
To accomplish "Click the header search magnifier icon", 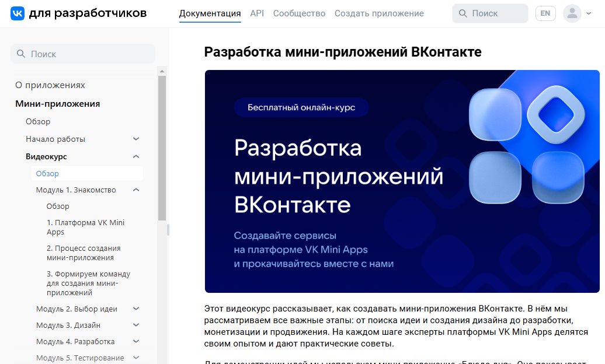I will (463, 13).
